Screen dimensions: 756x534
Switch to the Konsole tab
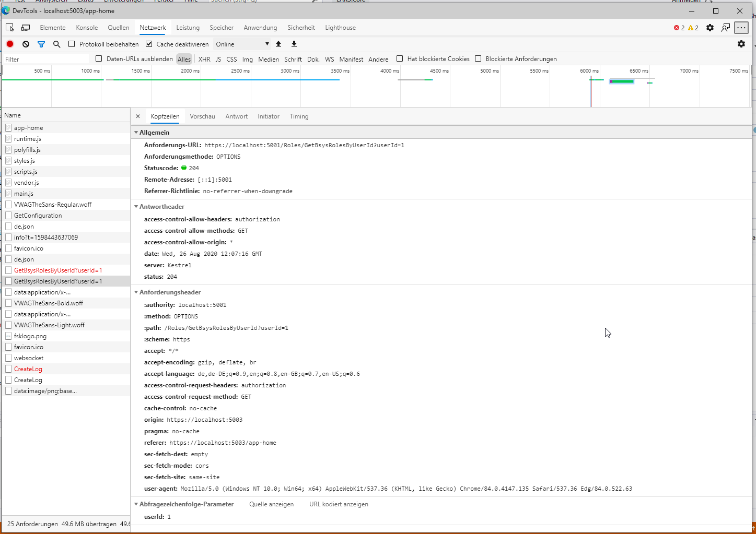86,27
